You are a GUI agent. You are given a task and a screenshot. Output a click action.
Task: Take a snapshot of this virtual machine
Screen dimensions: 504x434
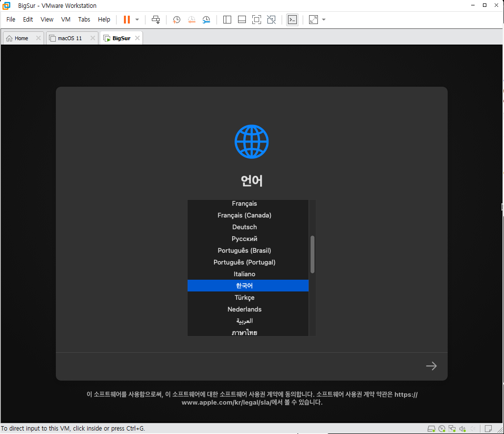(x=176, y=20)
